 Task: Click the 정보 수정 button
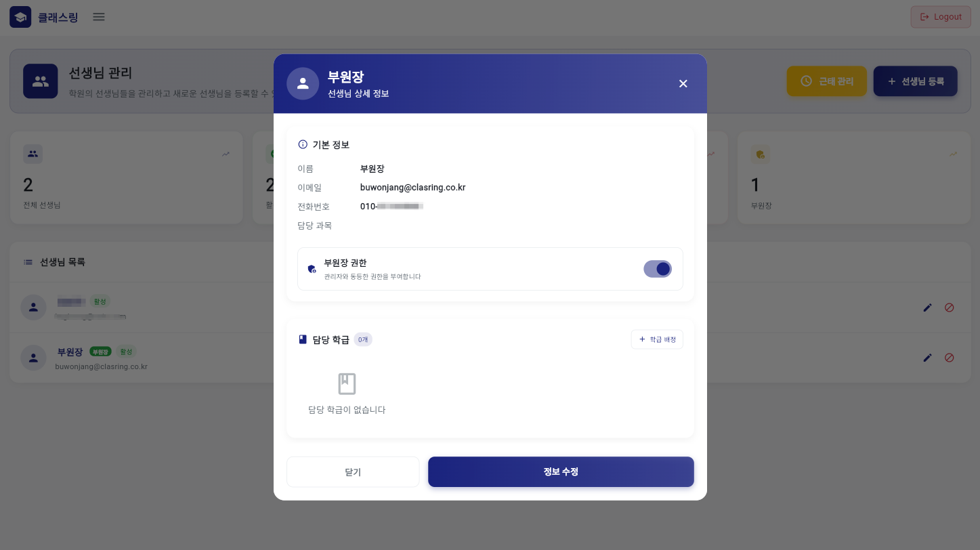point(561,471)
